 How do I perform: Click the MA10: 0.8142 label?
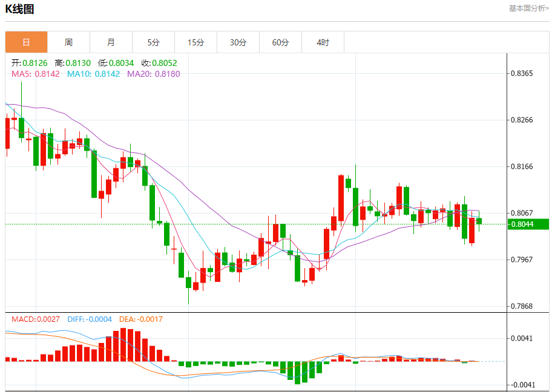pos(93,74)
